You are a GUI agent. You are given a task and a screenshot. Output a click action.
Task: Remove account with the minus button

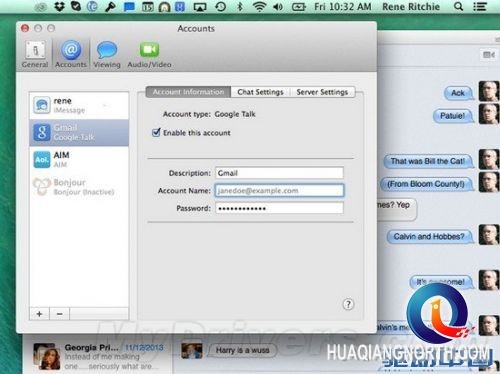(60, 314)
